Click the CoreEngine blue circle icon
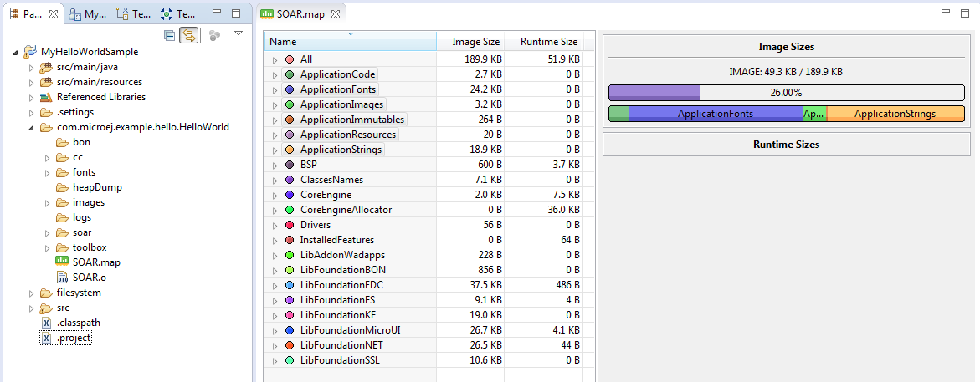This screenshot has width=980, height=382. tap(290, 195)
